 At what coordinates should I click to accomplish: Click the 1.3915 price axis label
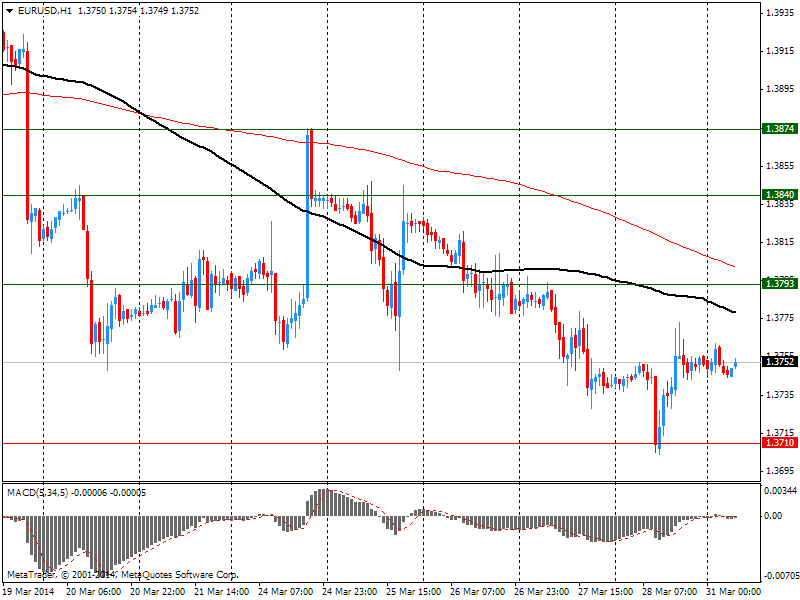[780, 51]
